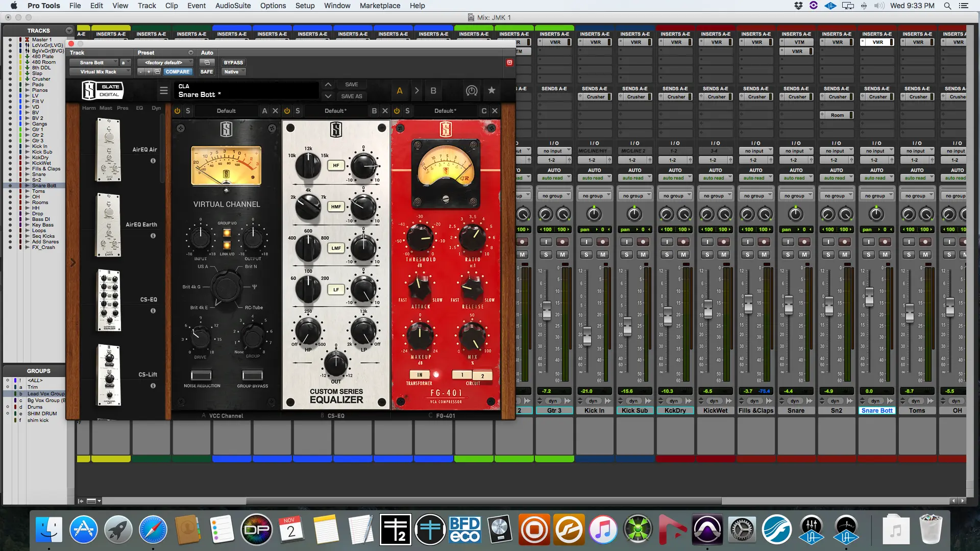The height and width of the screenshot is (551, 980).
Task: Load the next preset with down arrow
Action: [328, 96]
